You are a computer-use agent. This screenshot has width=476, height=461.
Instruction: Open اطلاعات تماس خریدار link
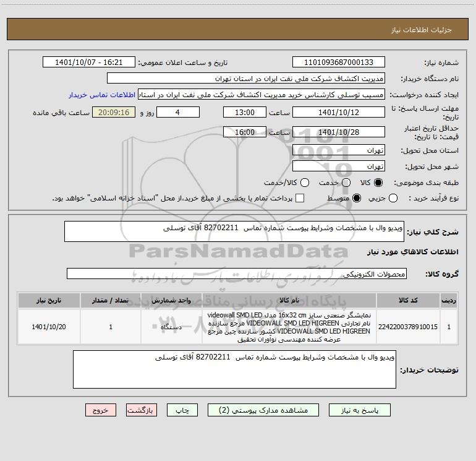click(x=102, y=95)
